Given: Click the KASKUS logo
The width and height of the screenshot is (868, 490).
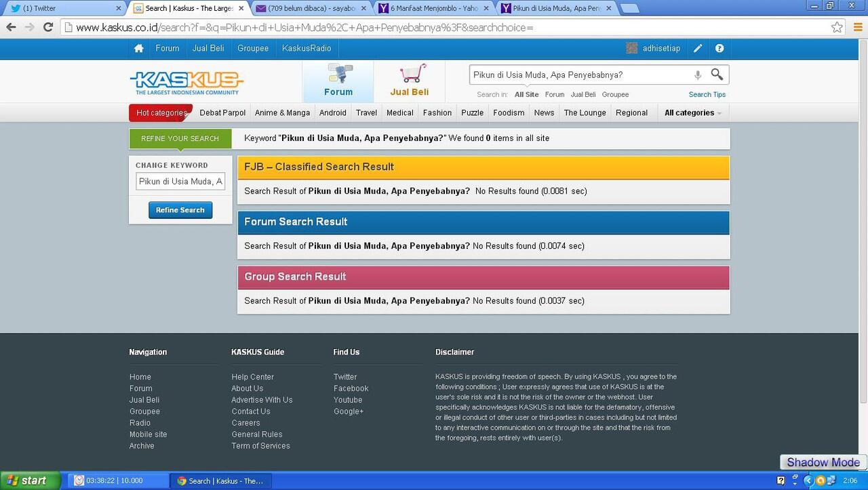Looking at the screenshot, I should pyautogui.click(x=186, y=83).
